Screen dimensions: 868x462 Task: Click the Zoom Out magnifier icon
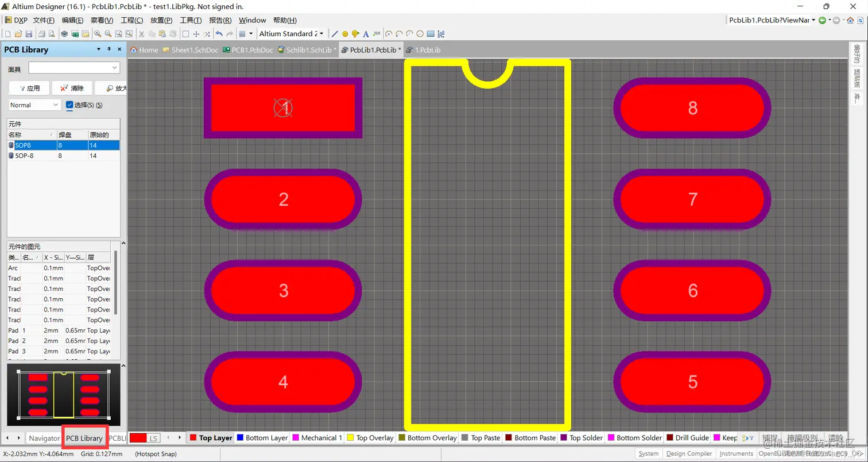click(x=108, y=34)
